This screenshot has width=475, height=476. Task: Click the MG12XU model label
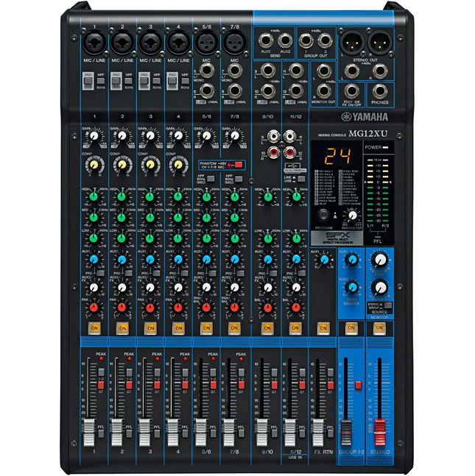tap(368, 134)
